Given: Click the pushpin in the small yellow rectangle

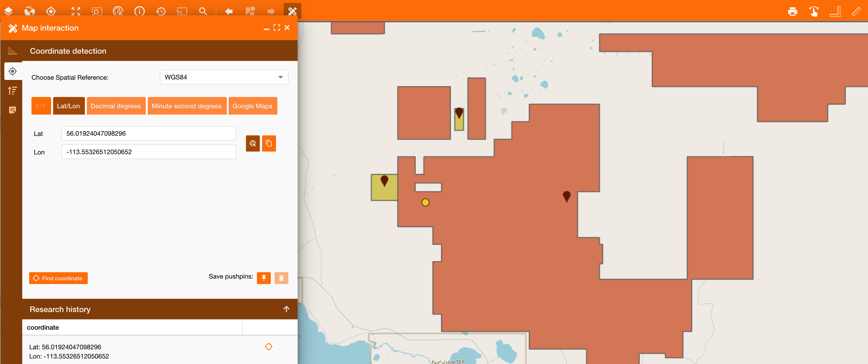Looking at the screenshot, I should coord(459,113).
